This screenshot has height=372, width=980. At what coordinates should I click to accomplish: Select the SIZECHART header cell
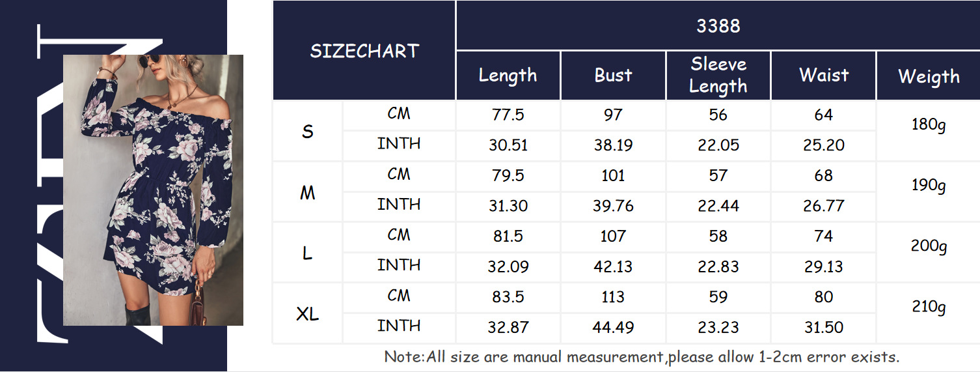click(364, 51)
